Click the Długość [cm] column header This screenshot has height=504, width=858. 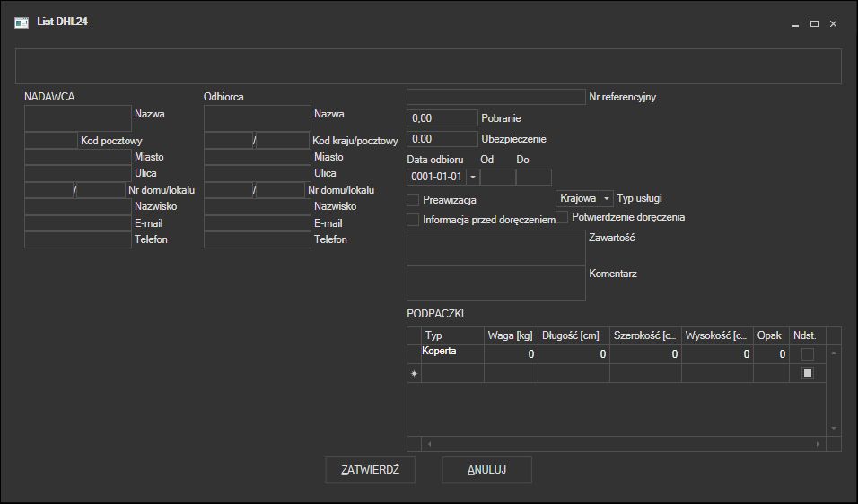click(573, 335)
